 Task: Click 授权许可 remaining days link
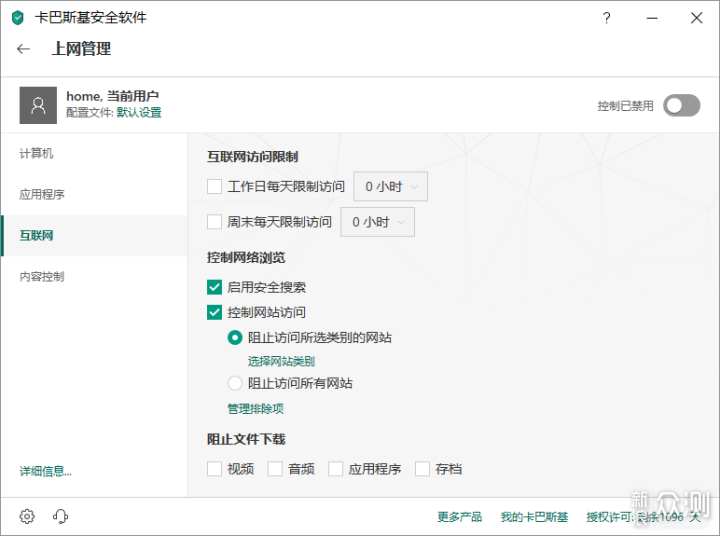[x=644, y=517]
